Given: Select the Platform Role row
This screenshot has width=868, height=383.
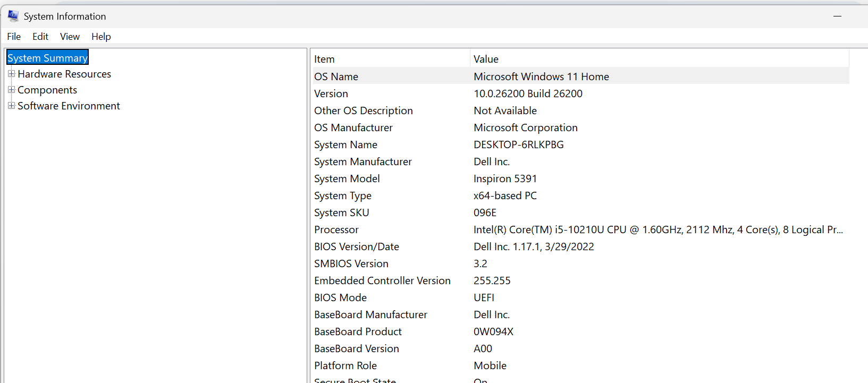Looking at the screenshot, I should click(580, 365).
